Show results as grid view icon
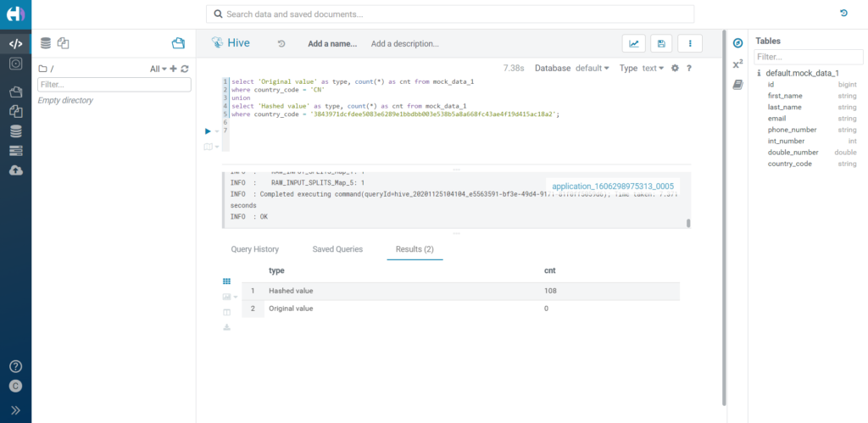This screenshot has height=423, width=868. click(x=226, y=281)
